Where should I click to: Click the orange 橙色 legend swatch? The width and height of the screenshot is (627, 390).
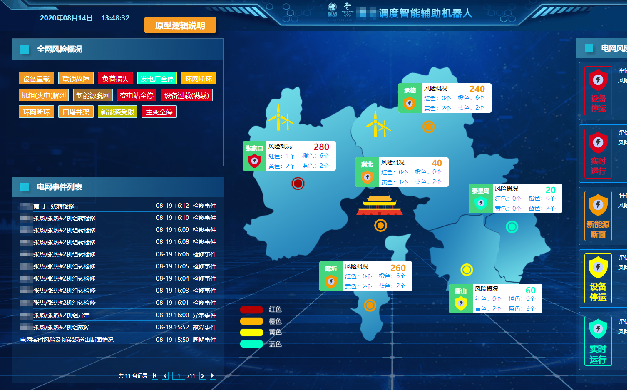click(252, 321)
